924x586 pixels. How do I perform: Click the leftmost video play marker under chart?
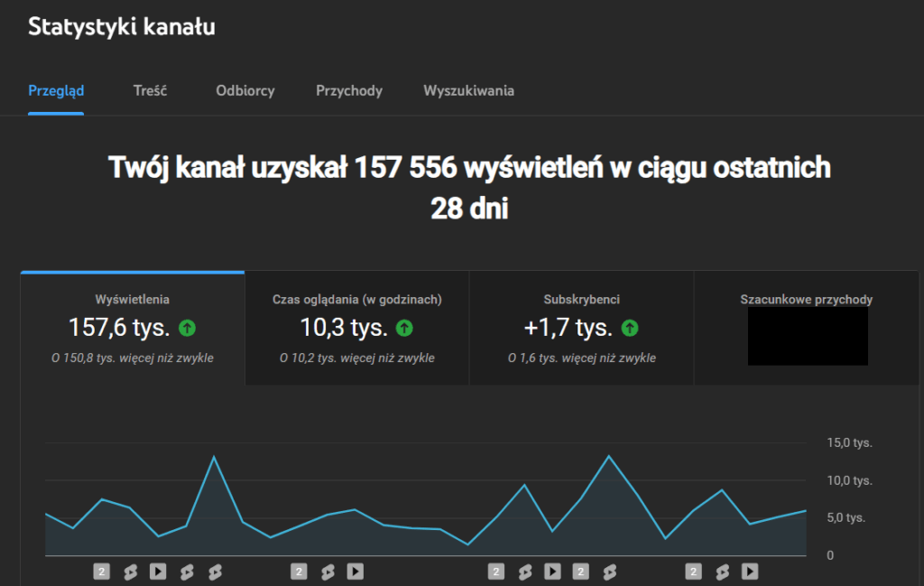pyautogui.click(x=158, y=571)
